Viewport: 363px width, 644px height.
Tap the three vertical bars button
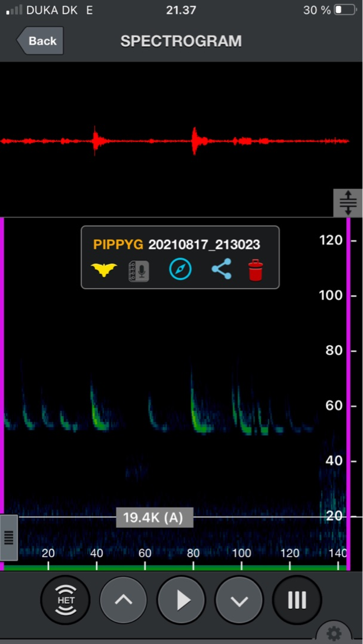coord(297,600)
